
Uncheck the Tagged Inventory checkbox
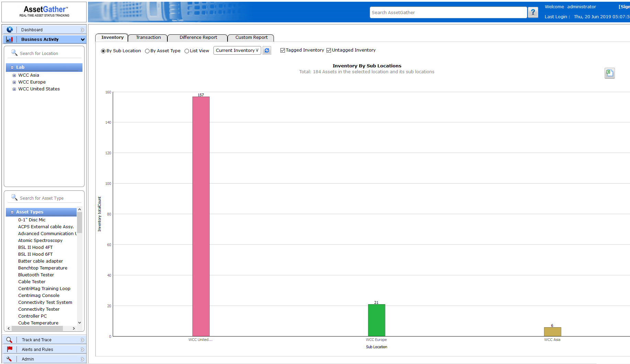283,50
